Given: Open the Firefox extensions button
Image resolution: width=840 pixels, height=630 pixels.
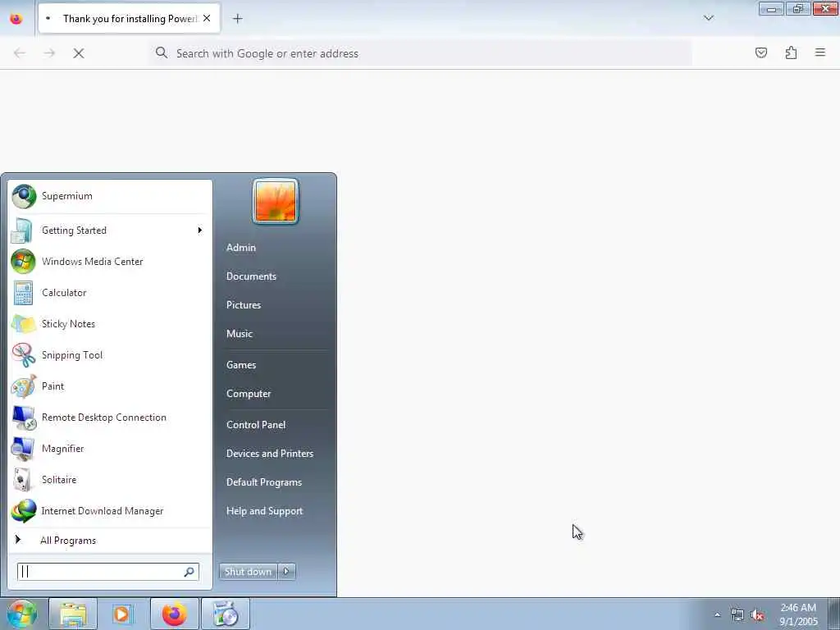Looking at the screenshot, I should pos(791,52).
